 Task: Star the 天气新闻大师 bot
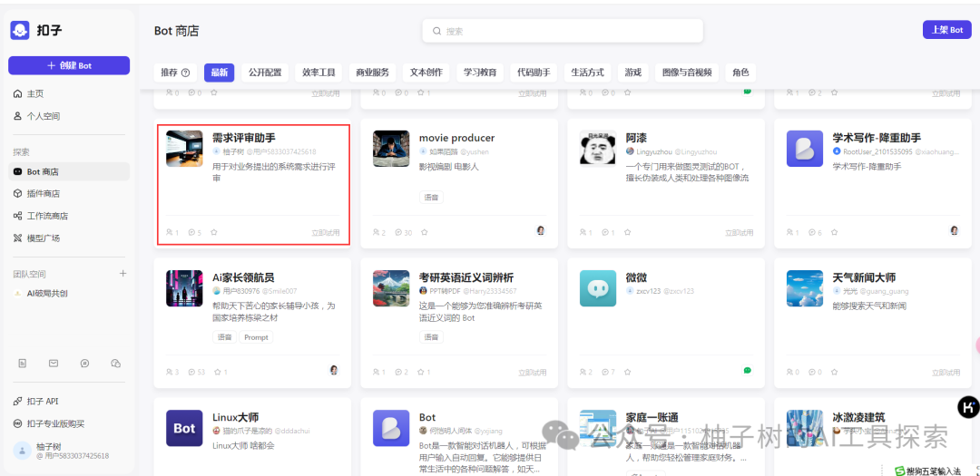click(835, 372)
